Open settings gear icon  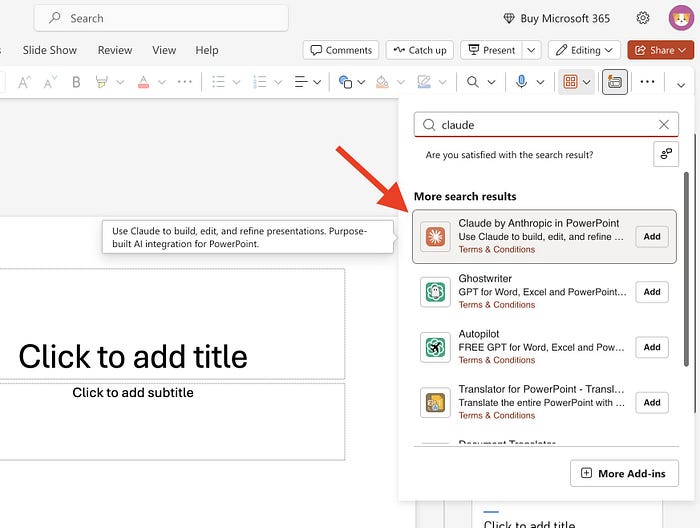643,18
